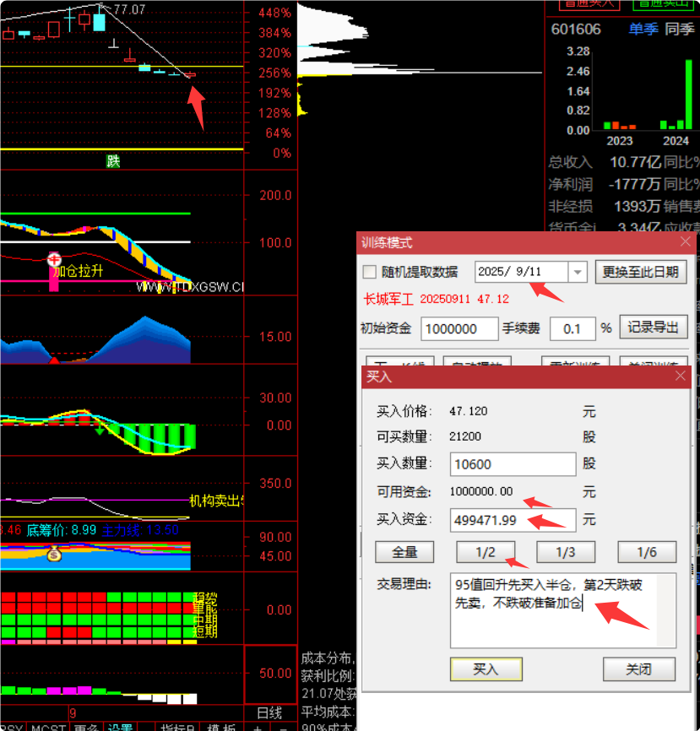The image size is (700, 731).
Task: Click the 平均成本 text in chip panel
Action: 328,712
